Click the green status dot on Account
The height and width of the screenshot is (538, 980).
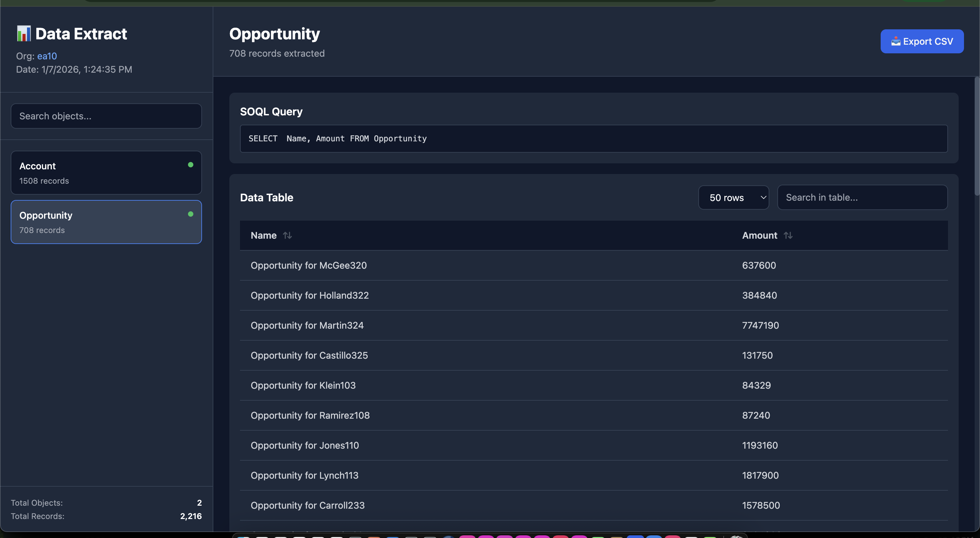click(x=191, y=165)
